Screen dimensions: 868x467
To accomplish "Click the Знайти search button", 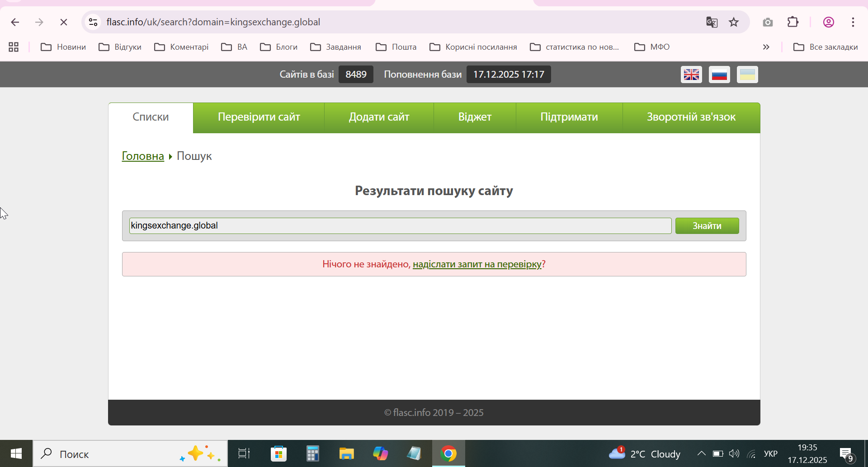I will pos(707,226).
